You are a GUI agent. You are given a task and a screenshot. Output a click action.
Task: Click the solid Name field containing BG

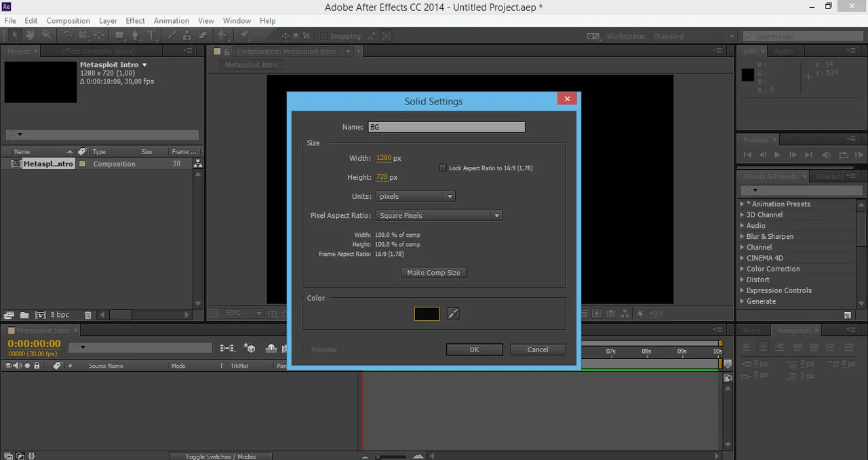[x=446, y=127]
